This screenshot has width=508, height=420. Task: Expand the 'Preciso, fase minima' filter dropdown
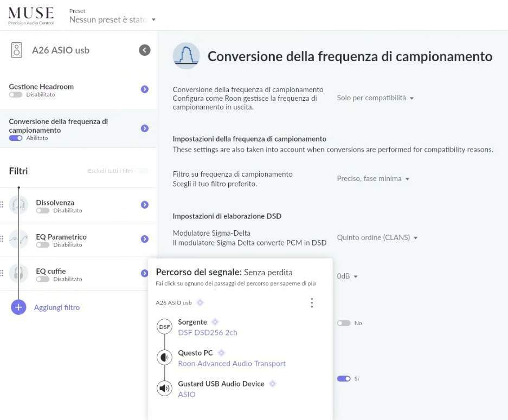373,179
